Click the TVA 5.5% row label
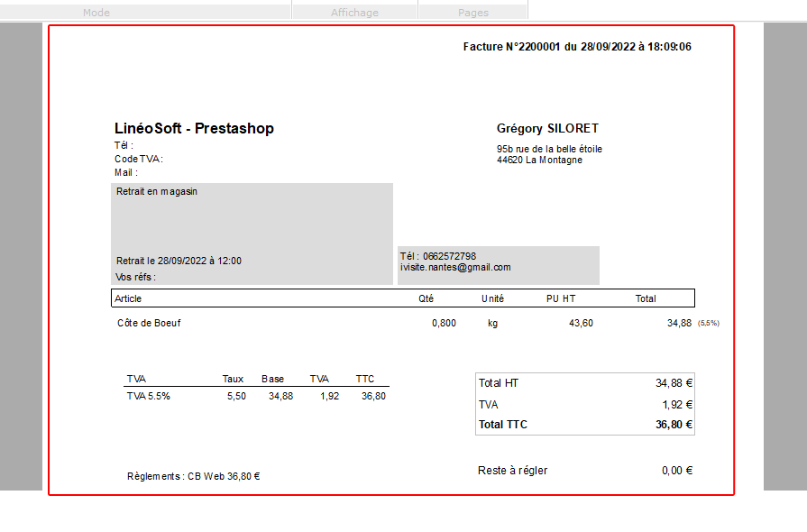 148,396
